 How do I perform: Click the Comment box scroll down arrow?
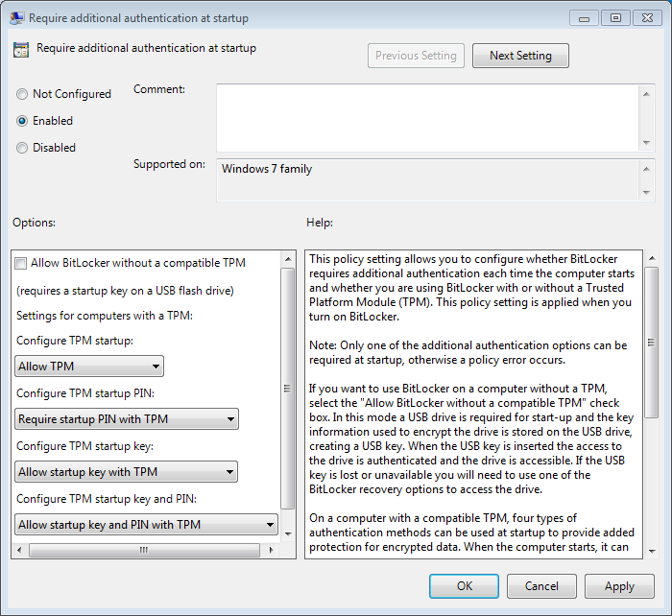[646, 143]
